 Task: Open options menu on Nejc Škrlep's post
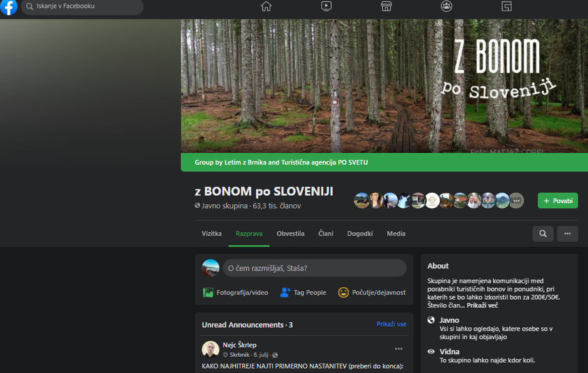coord(398,348)
